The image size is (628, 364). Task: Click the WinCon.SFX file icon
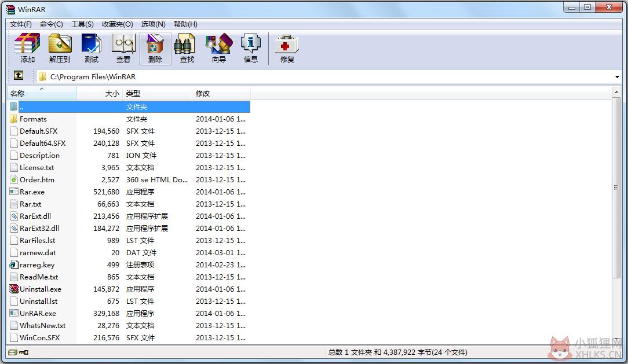point(14,337)
